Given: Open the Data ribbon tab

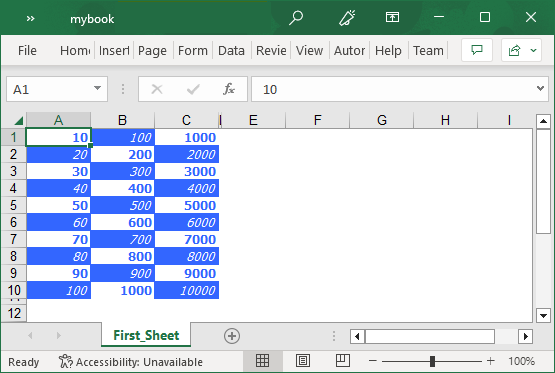Looking at the screenshot, I should [x=231, y=51].
